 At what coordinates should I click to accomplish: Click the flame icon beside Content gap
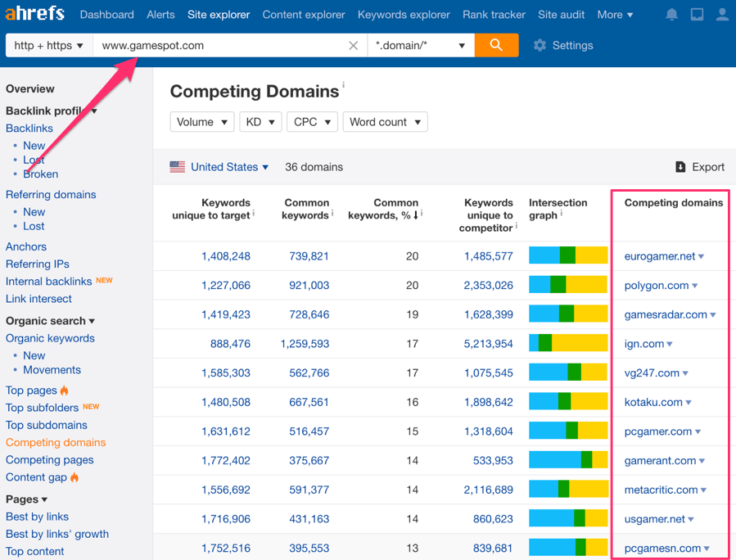tap(75, 477)
